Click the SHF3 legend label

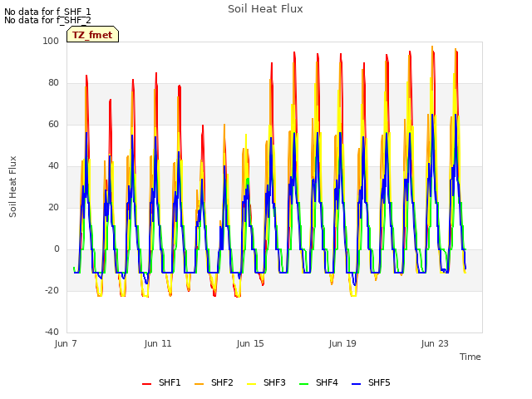tap(274, 382)
